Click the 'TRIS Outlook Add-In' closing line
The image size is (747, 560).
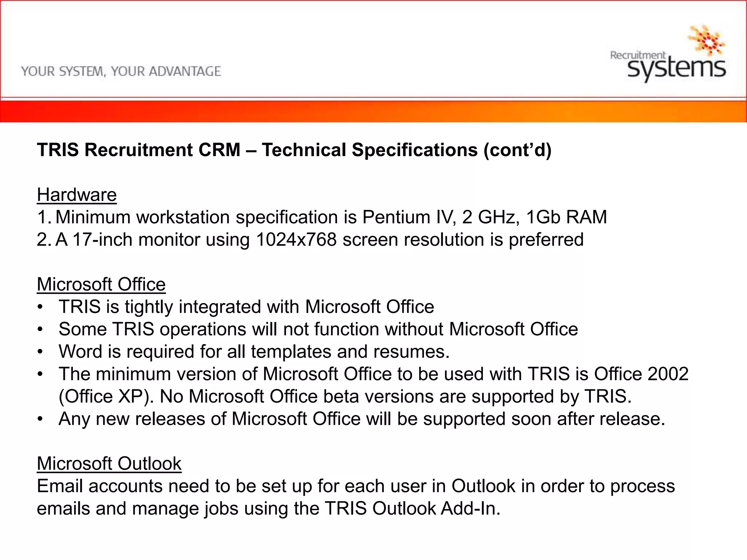click(268, 509)
